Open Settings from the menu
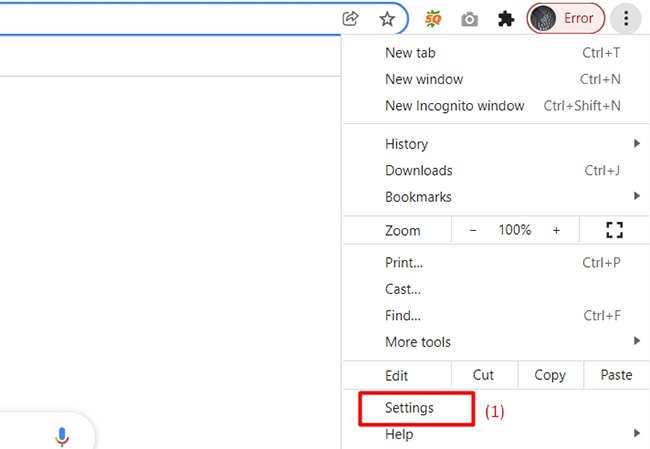 click(409, 408)
